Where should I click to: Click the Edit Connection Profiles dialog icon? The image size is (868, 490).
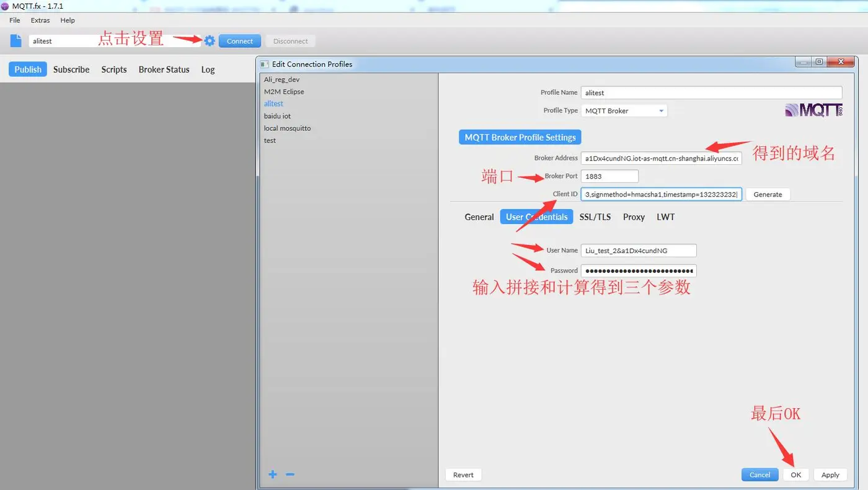tap(264, 64)
